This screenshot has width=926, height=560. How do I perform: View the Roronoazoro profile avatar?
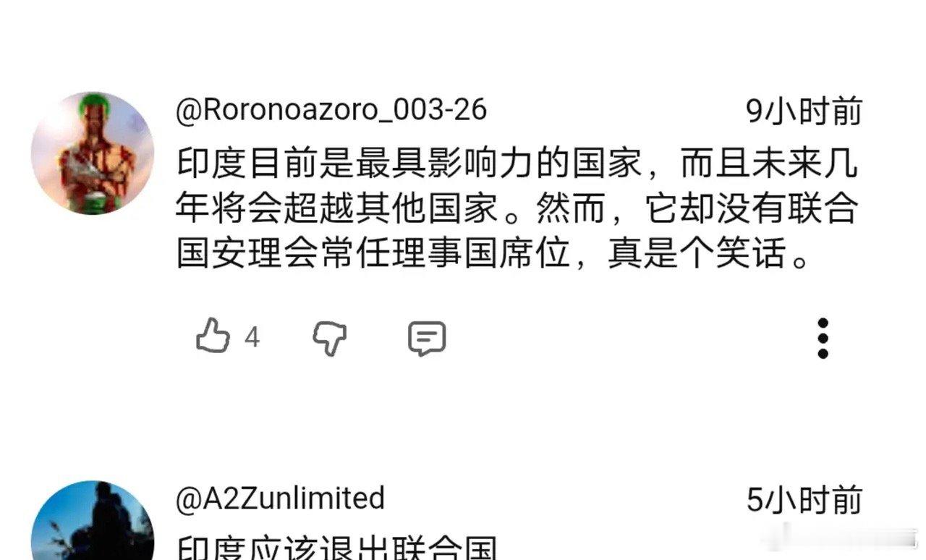pyautogui.click(x=93, y=153)
